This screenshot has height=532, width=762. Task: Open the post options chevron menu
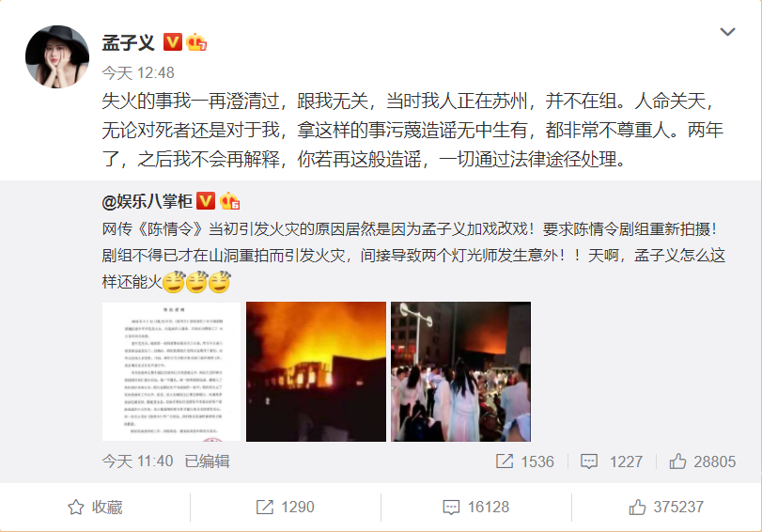[727, 32]
